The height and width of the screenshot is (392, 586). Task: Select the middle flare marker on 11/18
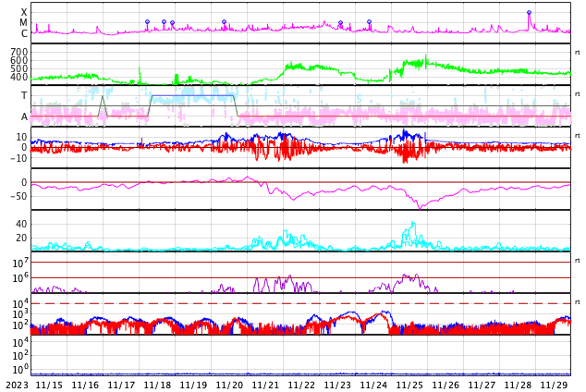pos(165,22)
